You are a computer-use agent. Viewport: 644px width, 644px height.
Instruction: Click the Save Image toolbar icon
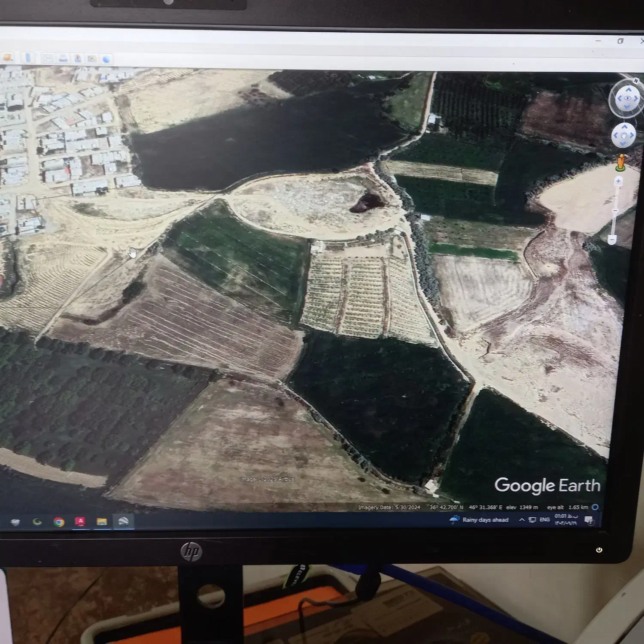(x=92, y=59)
